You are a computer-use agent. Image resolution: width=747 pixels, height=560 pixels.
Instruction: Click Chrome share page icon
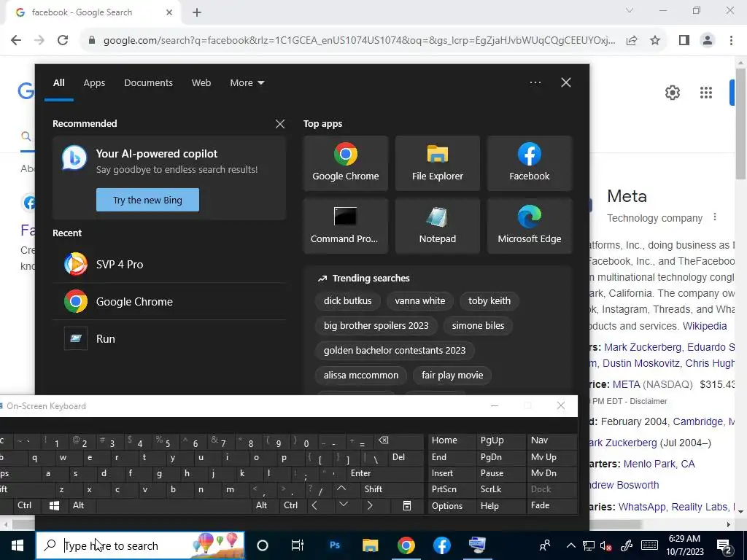coord(632,40)
